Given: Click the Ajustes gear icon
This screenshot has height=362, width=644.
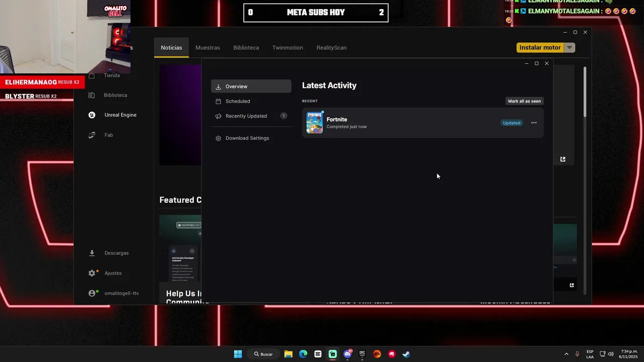Looking at the screenshot, I should [x=92, y=273].
